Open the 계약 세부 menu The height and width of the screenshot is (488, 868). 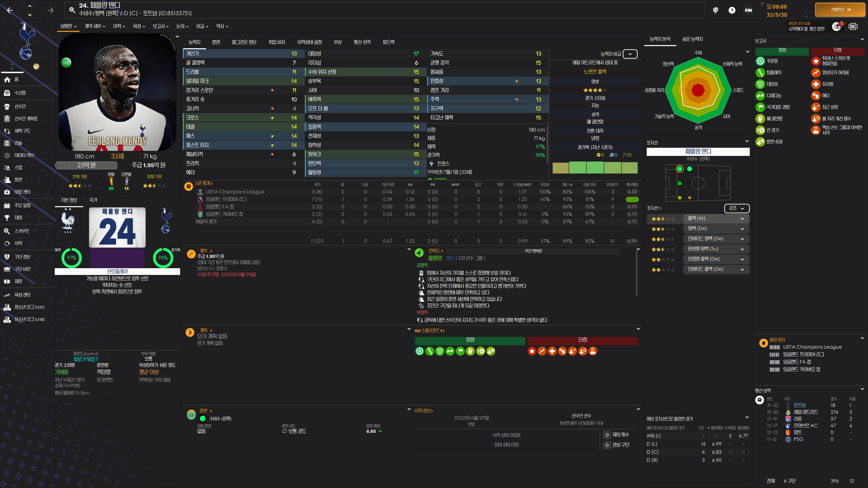(95, 26)
